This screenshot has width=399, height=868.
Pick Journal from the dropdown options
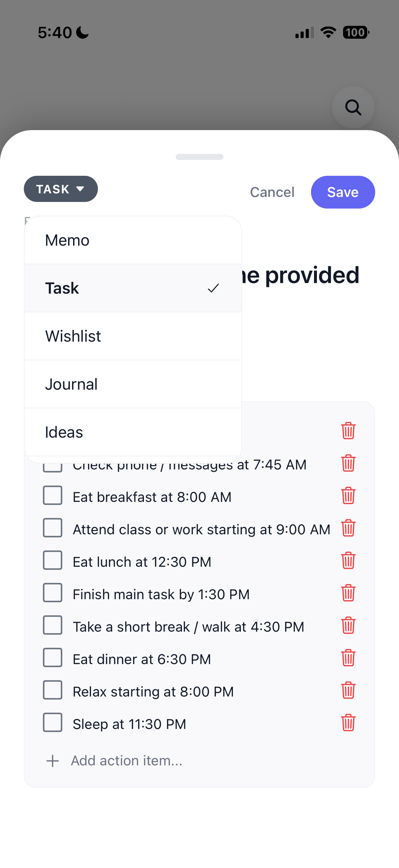tap(133, 384)
